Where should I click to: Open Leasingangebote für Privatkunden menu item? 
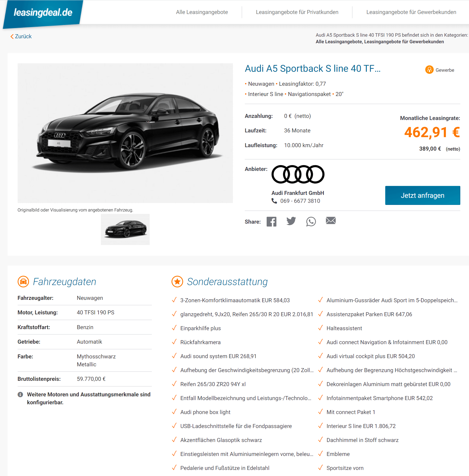pos(297,12)
